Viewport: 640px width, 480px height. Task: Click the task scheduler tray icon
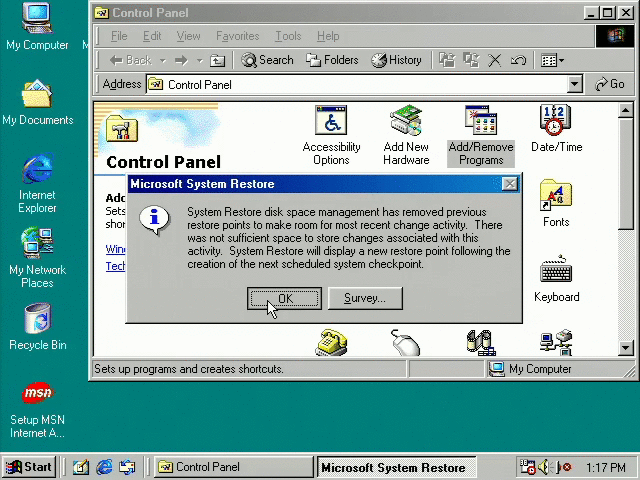527,467
